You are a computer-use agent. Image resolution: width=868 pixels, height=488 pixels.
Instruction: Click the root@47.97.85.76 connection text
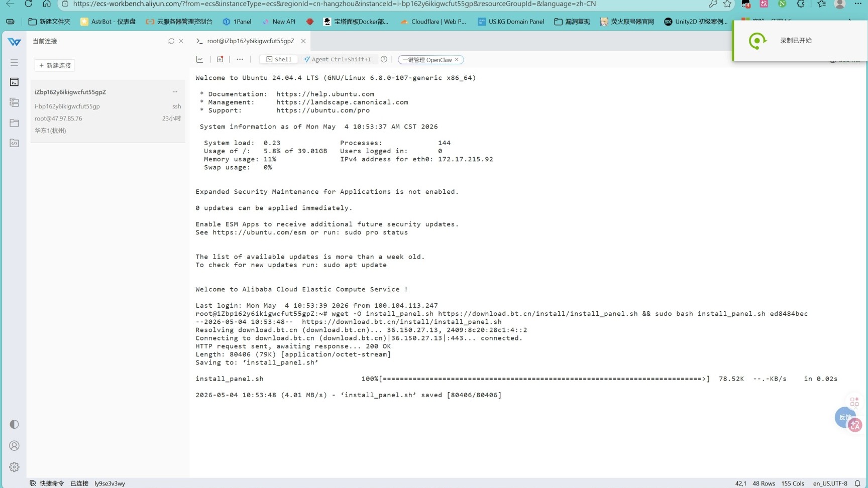pyautogui.click(x=58, y=118)
